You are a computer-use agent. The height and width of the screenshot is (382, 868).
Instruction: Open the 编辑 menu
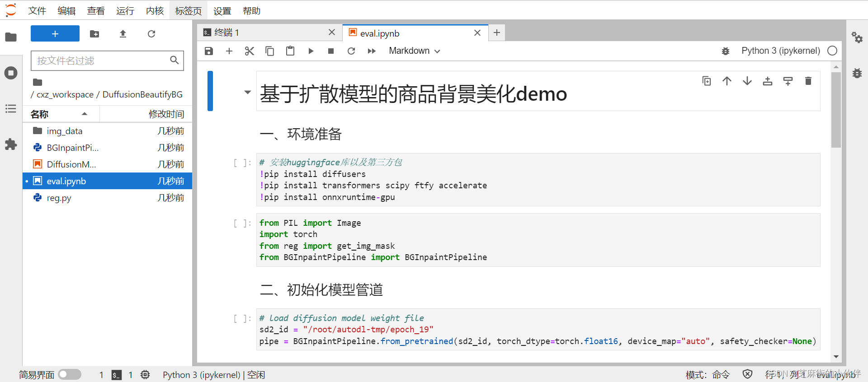pyautogui.click(x=66, y=10)
